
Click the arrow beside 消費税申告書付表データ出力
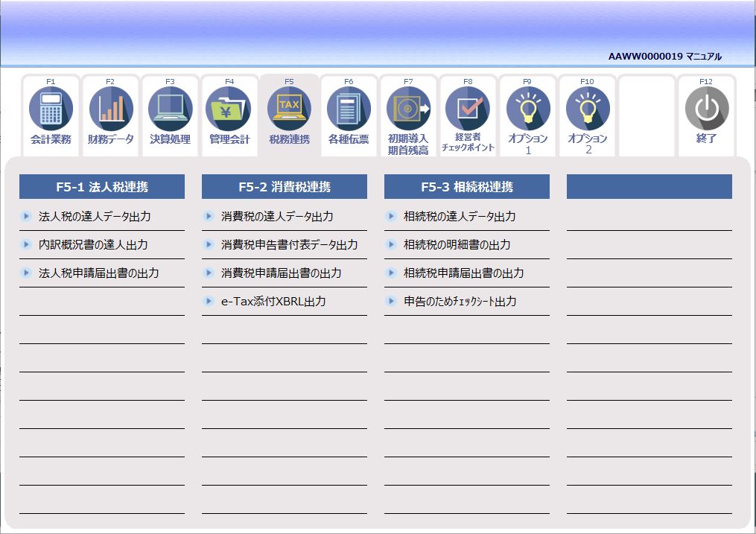[208, 244]
